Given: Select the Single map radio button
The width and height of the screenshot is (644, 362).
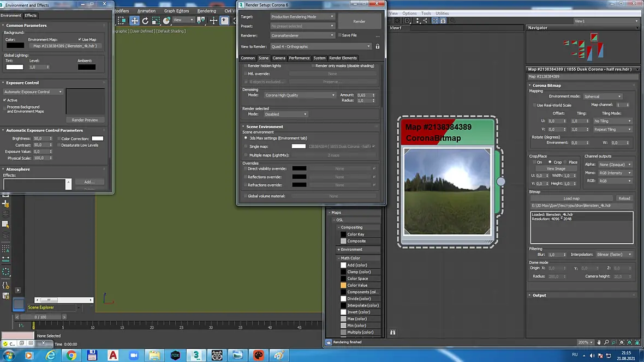Looking at the screenshot, I should point(246,146).
